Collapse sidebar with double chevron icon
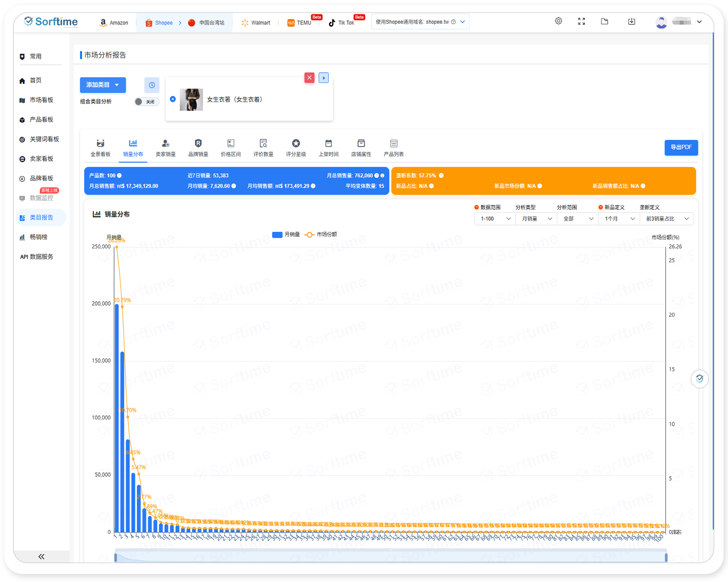This screenshot has height=582, width=728. [x=41, y=556]
